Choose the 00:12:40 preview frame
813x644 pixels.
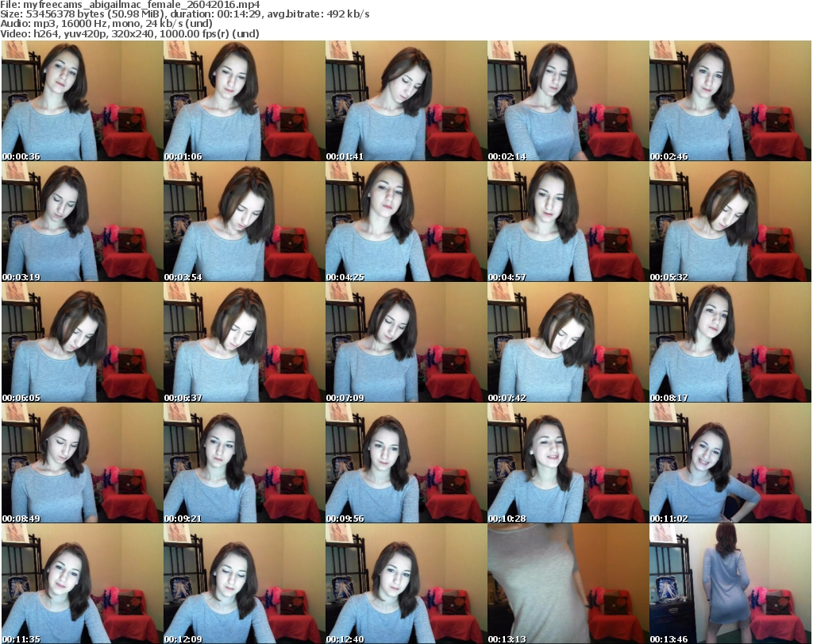[x=406, y=584]
